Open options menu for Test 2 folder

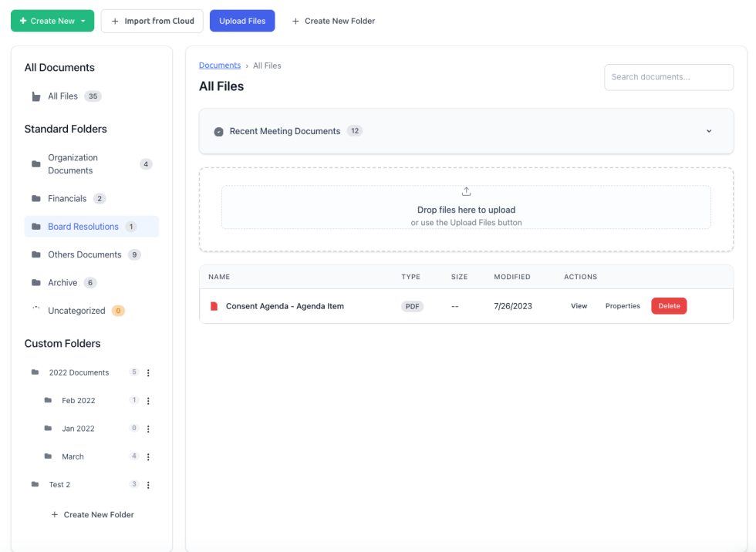[148, 485]
